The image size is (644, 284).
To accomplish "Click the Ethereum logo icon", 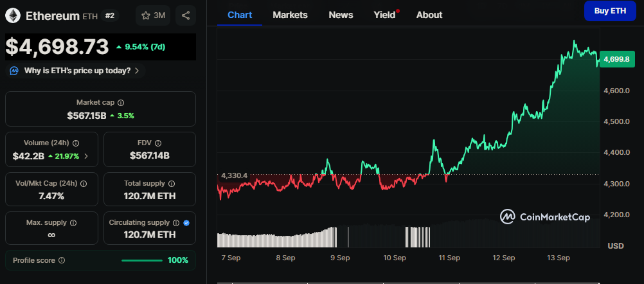I will 13,15.
